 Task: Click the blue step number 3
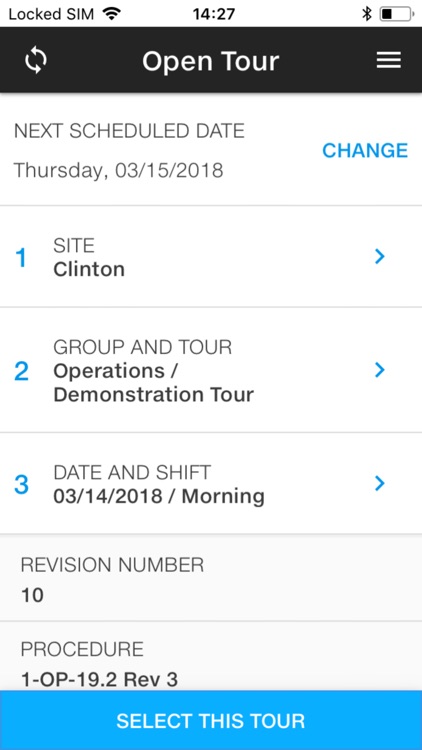tap(21, 485)
